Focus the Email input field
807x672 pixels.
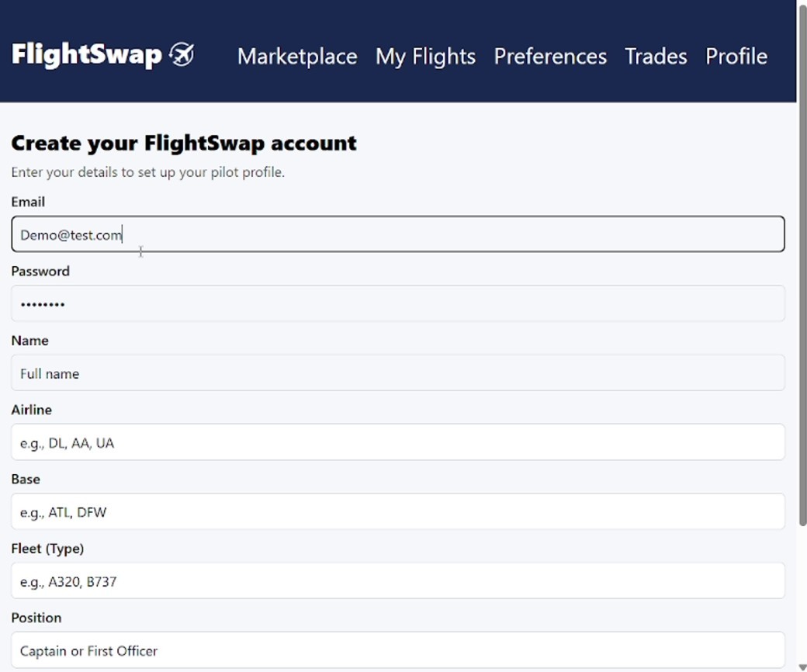[x=398, y=234]
